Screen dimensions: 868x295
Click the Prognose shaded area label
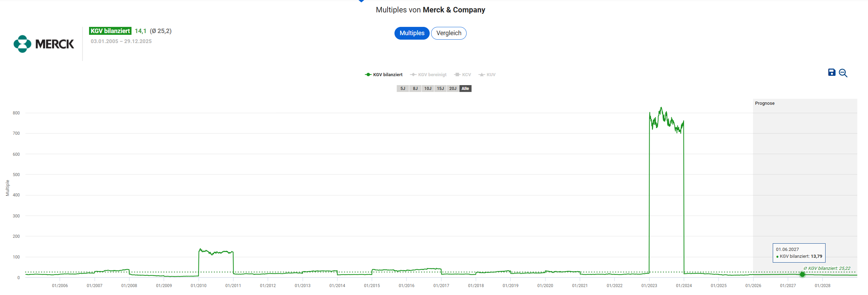764,103
